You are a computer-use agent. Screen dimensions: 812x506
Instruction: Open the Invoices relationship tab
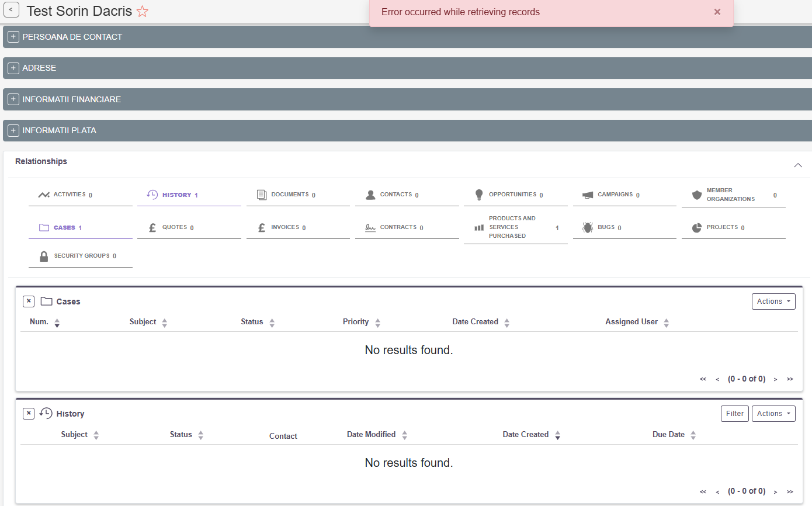298,227
